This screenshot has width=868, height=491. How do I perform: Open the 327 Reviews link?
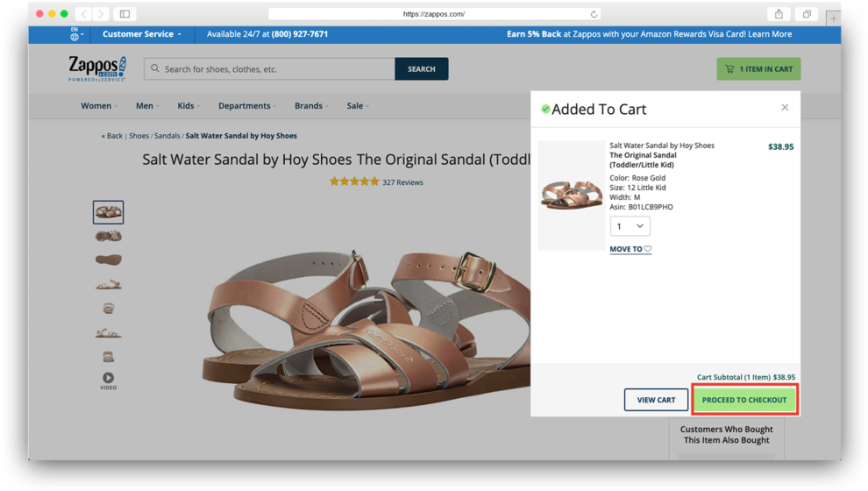[x=402, y=182]
